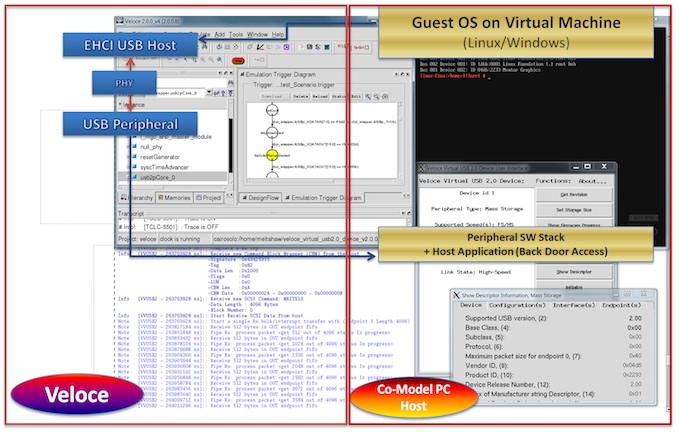Click the fit view icon in trigger toolbar
680x432 pixels.
tap(385, 96)
